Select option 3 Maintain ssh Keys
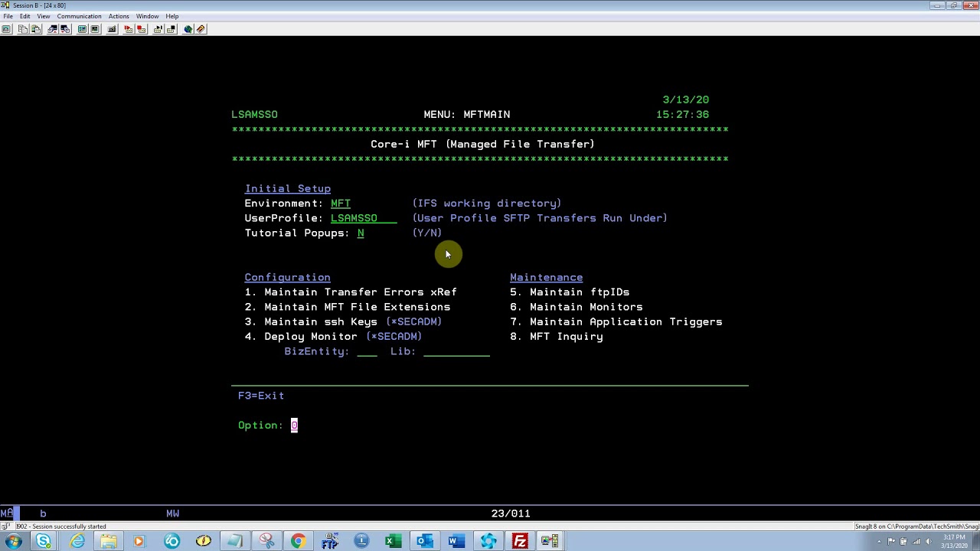Image resolution: width=980 pixels, height=551 pixels. pos(343,321)
